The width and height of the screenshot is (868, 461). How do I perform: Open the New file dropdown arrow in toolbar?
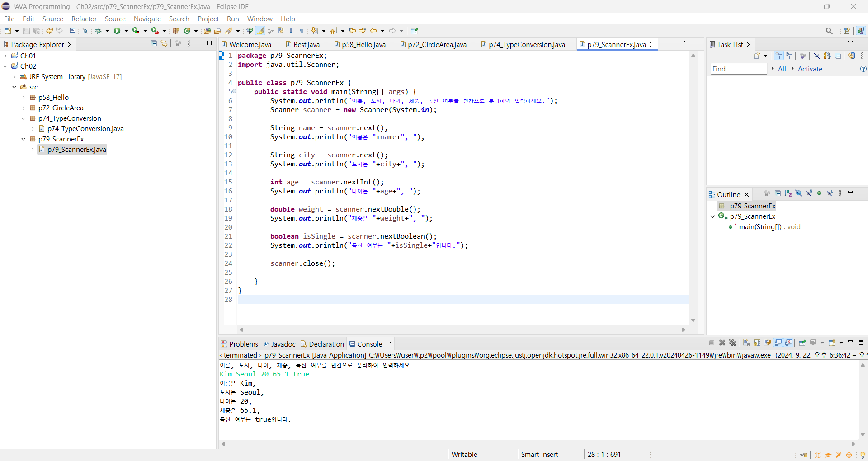click(x=17, y=31)
